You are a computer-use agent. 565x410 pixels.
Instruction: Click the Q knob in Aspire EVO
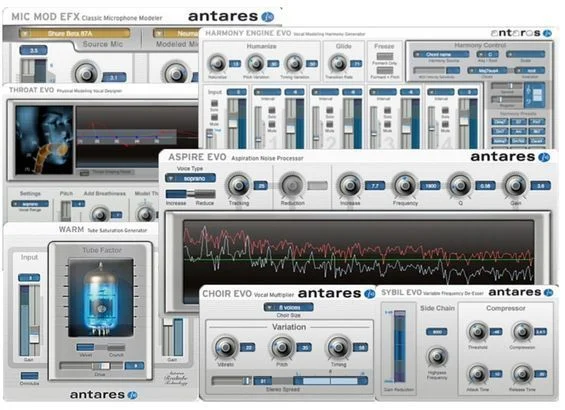(x=460, y=185)
